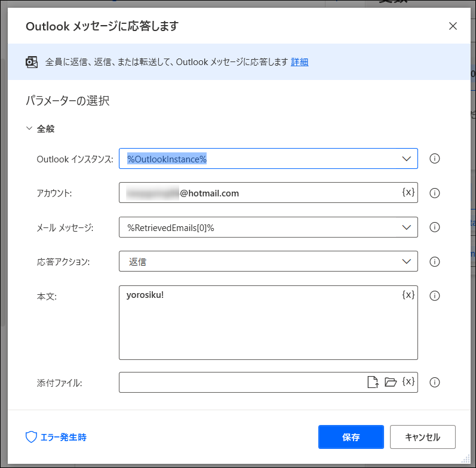Click info icon for アカウント field
476x468 pixels.
click(x=434, y=193)
